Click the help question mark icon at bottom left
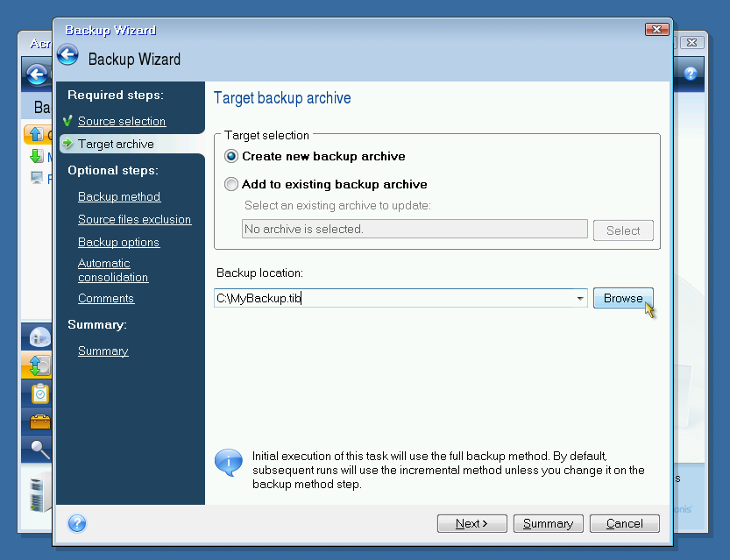Image resolution: width=730 pixels, height=560 pixels. click(77, 523)
